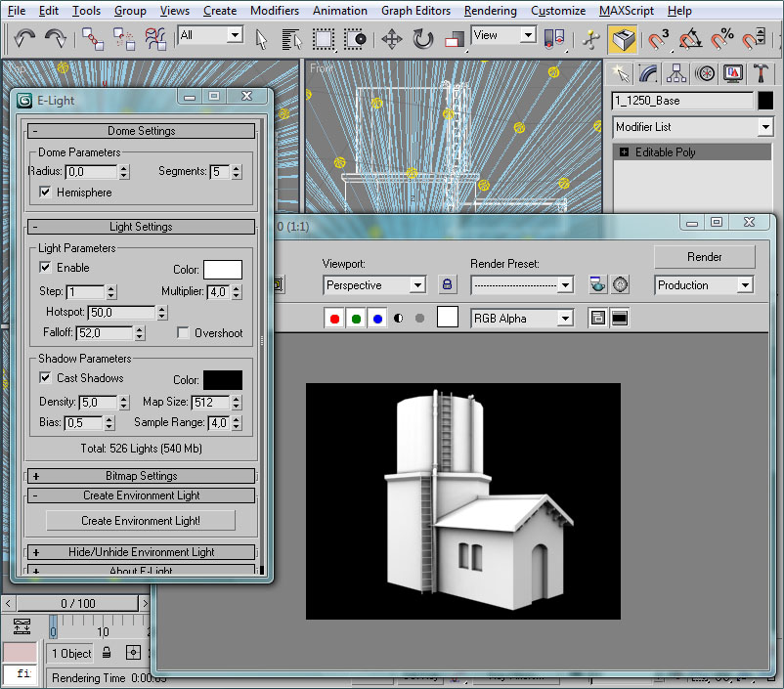
Task: Select the Select and Rotate tool
Action: [x=423, y=39]
